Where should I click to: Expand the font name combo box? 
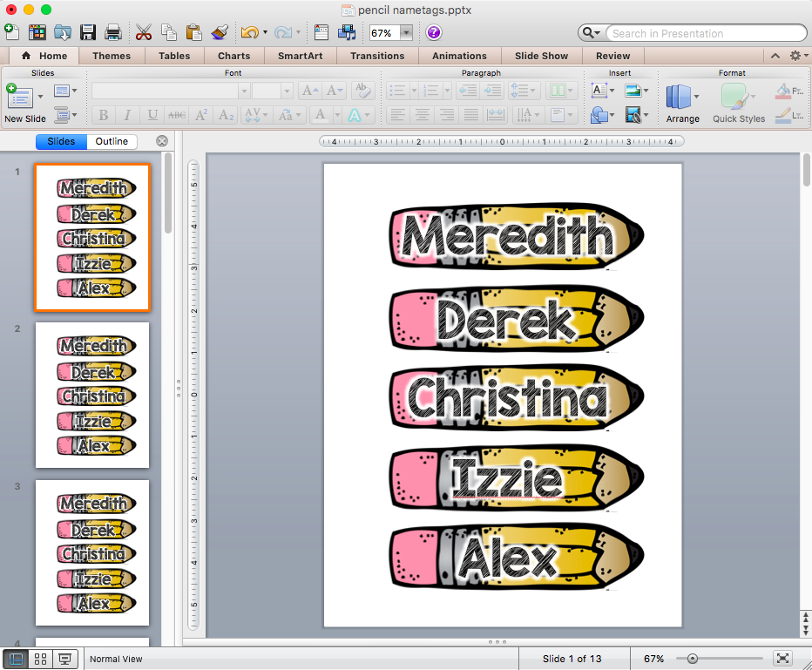[244, 91]
